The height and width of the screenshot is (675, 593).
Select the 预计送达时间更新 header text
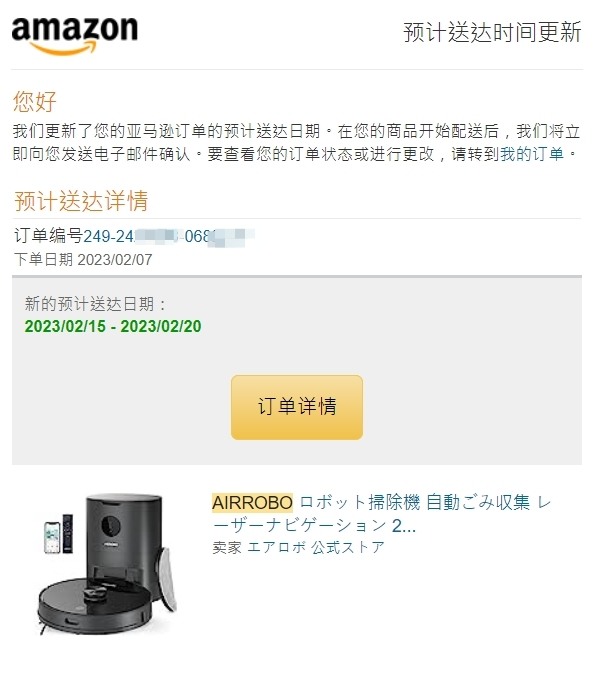pos(492,32)
